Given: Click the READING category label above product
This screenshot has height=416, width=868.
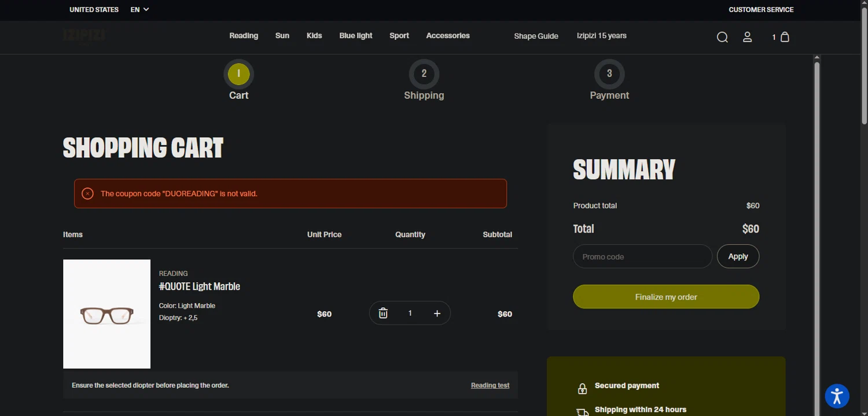Looking at the screenshot, I should point(173,273).
